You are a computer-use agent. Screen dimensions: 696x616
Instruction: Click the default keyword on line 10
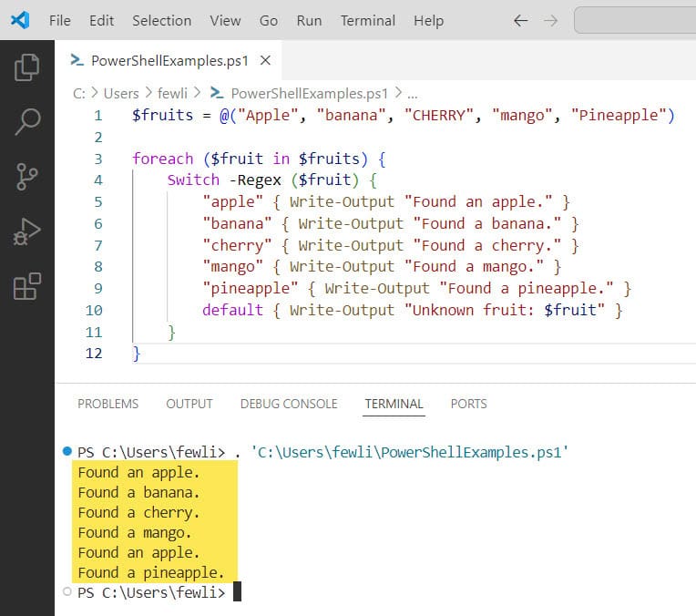pyautogui.click(x=232, y=310)
